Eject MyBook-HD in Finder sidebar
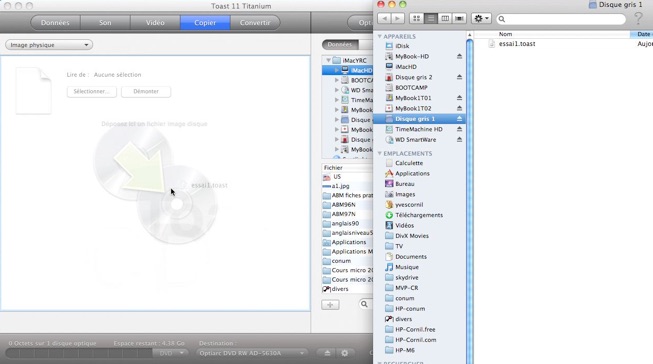 (x=459, y=56)
